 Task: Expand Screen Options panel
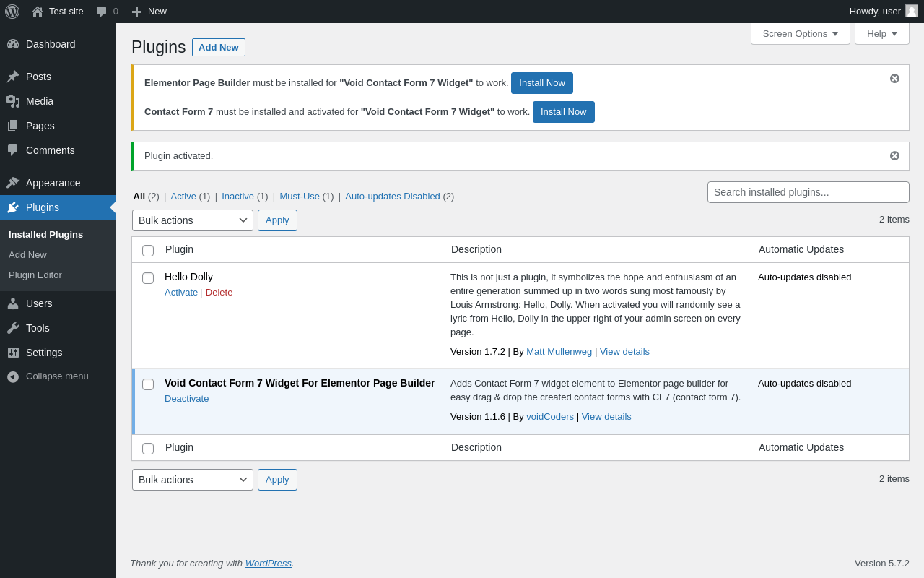click(800, 33)
